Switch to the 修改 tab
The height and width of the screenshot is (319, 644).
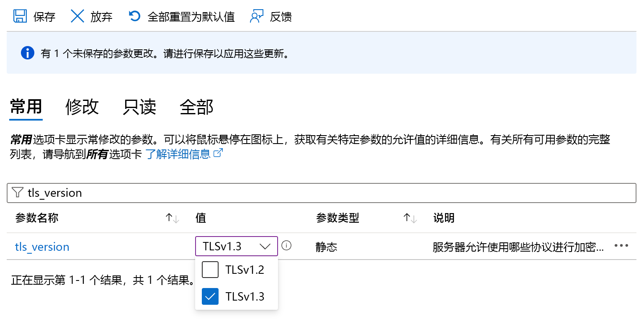(82, 107)
